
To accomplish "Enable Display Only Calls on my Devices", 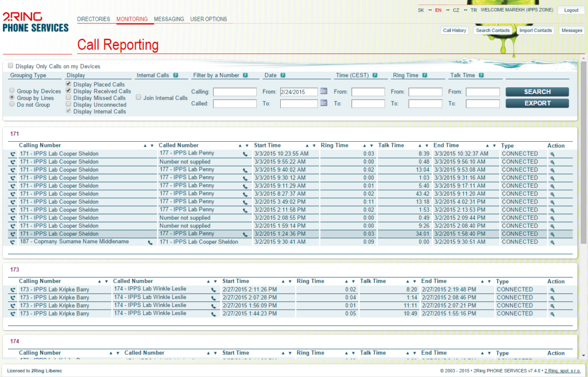I will point(11,67).
